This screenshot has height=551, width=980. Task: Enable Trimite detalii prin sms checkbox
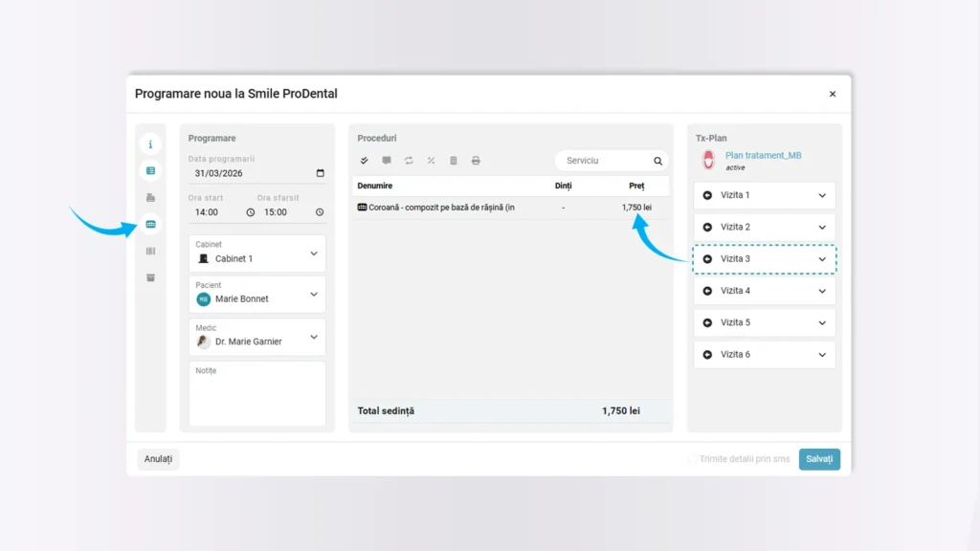(x=693, y=459)
